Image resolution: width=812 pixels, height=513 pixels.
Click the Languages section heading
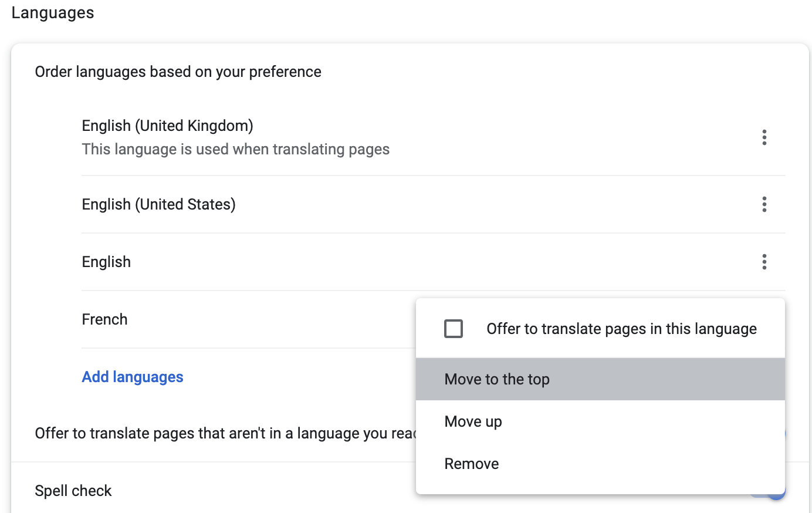click(x=53, y=13)
